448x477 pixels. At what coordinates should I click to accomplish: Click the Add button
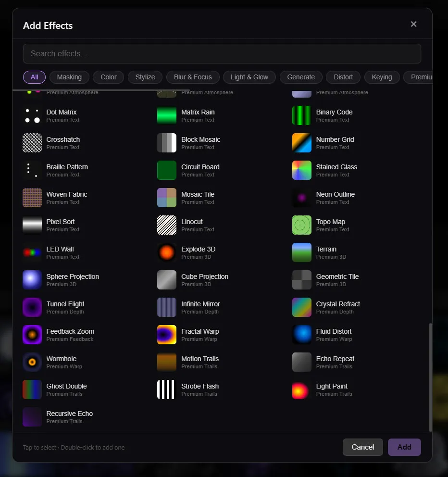point(404,447)
